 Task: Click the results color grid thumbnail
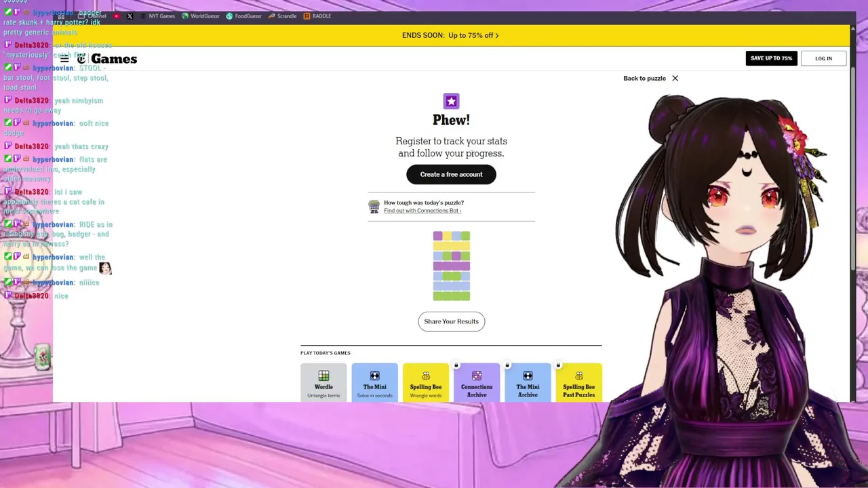click(451, 266)
